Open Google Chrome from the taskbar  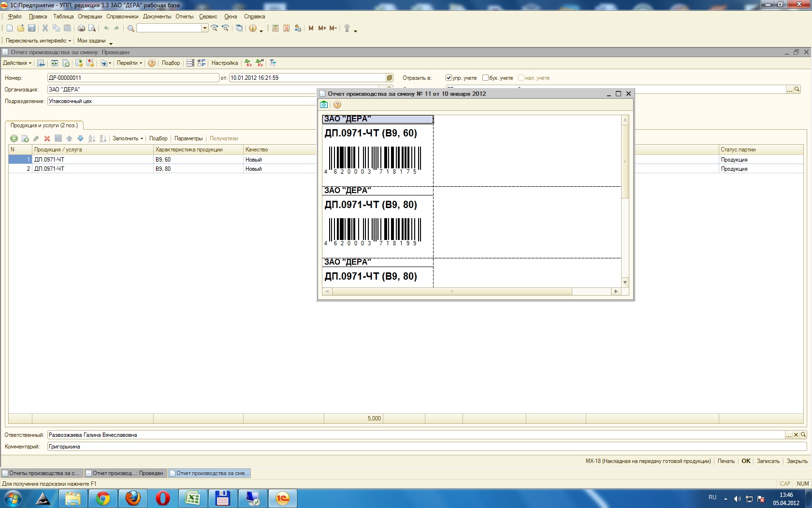(x=102, y=498)
